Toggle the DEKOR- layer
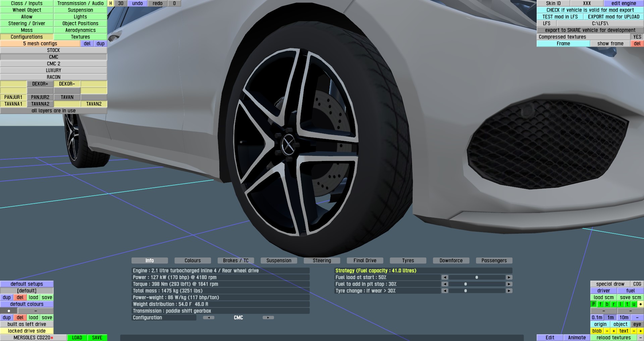Screen dimensions: 644x341 pos(67,84)
